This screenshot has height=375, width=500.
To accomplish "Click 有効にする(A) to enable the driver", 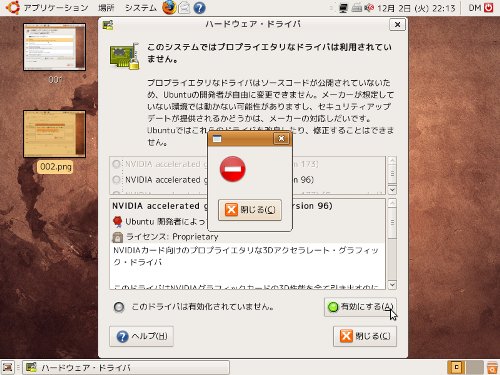I will [x=360, y=307].
